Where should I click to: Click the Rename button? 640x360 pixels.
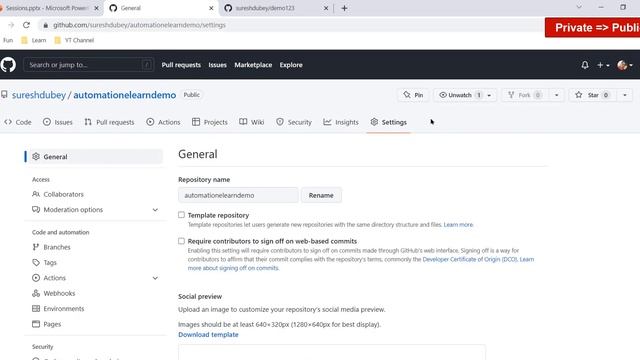pyautogui.click(x=321, y=195)
